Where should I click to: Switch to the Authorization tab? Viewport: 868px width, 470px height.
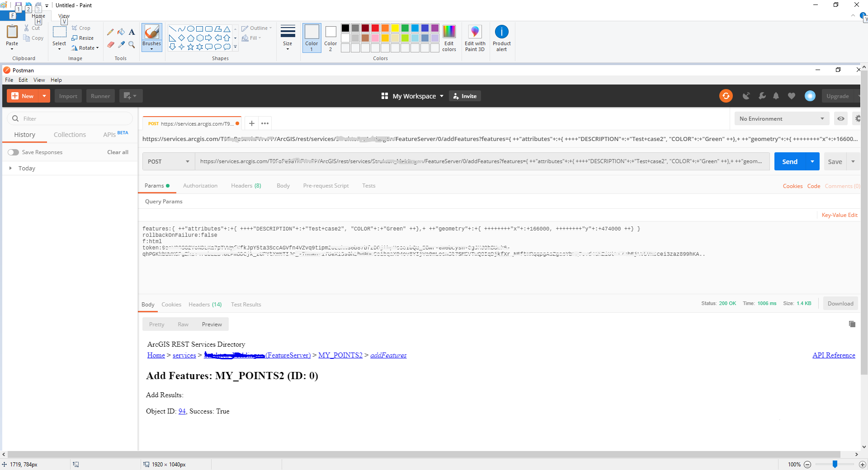pyautogui.click(x=200, y=186)
